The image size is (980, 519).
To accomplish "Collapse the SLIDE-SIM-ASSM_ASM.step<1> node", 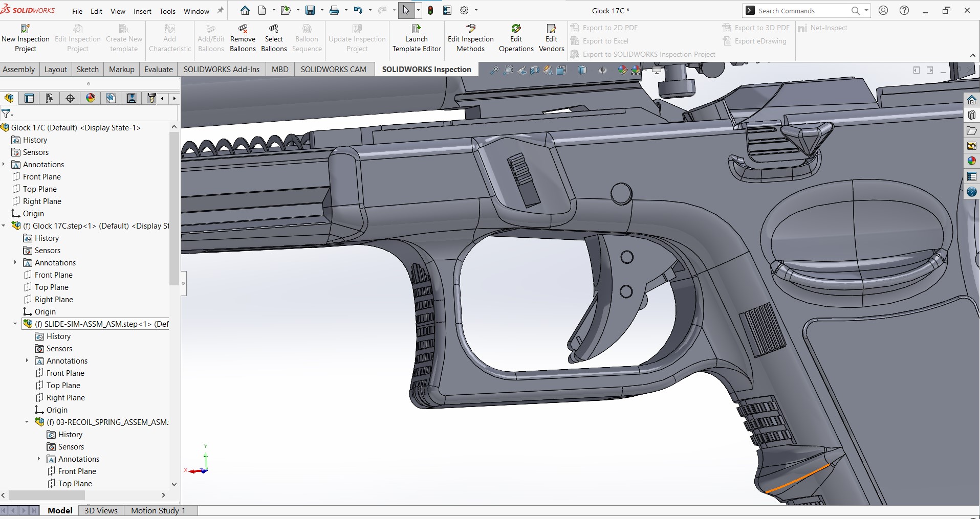I will 15,324.
